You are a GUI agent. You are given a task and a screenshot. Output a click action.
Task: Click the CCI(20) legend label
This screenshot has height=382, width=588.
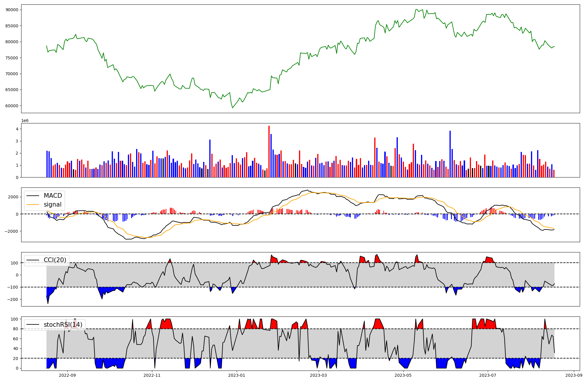click(55, 260)
